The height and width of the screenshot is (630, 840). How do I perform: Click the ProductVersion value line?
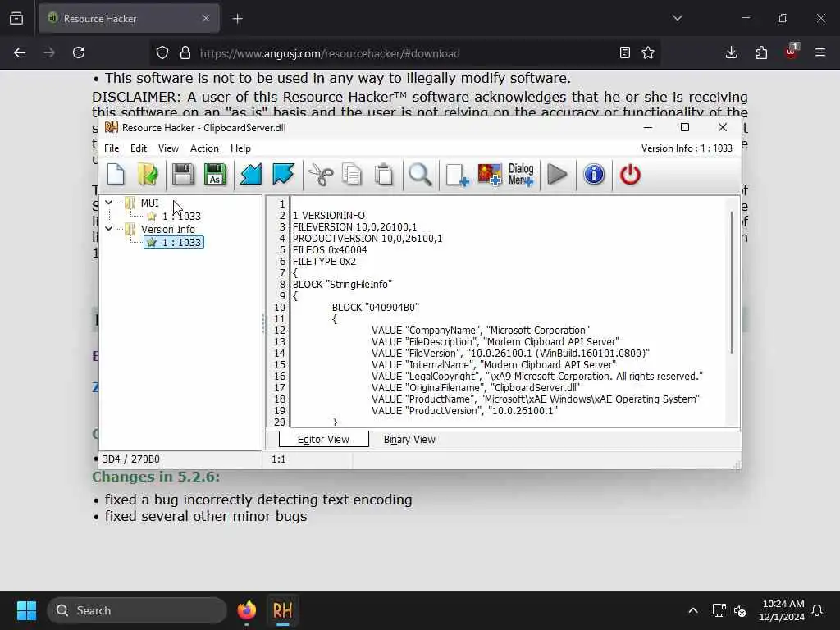[464, 410]
